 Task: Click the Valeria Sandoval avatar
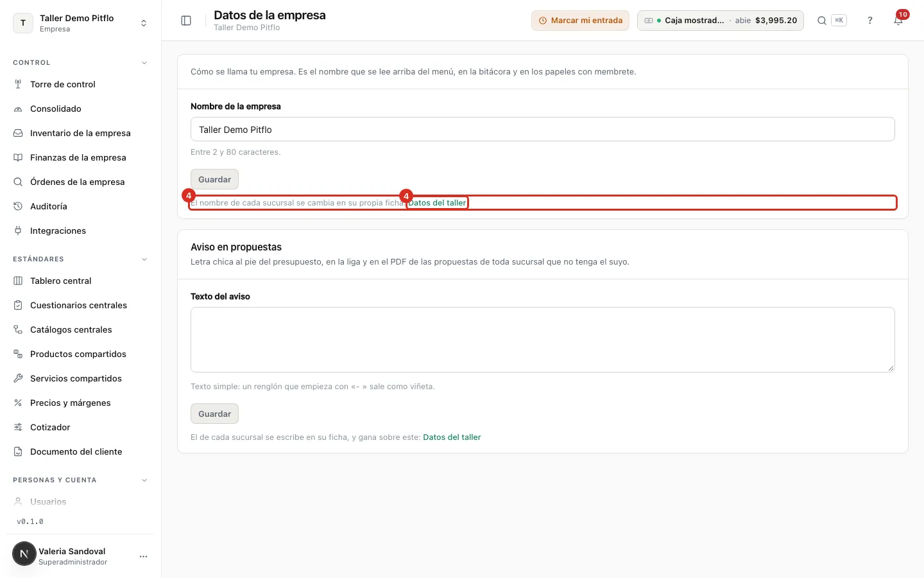(24, 554)
